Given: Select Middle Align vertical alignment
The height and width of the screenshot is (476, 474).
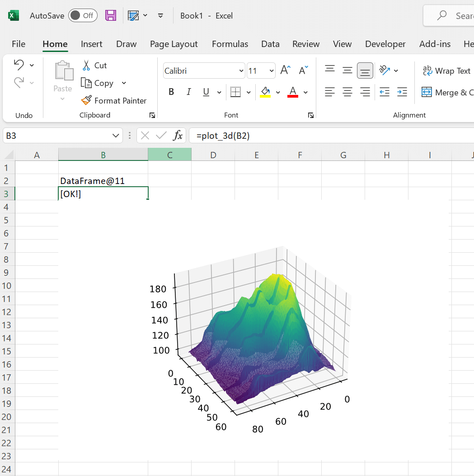Looking at the screenshot, I should click(x=347, y=71).
